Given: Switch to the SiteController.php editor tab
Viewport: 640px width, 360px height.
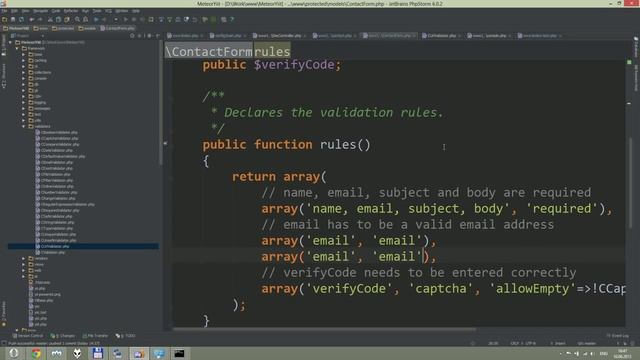Looking at the screenshot, I should tap(279, 36).
